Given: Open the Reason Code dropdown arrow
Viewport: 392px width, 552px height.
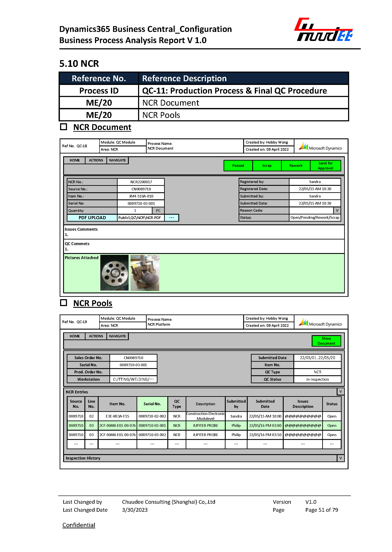Looking at the screenshot, I should [x=337, y=210].
